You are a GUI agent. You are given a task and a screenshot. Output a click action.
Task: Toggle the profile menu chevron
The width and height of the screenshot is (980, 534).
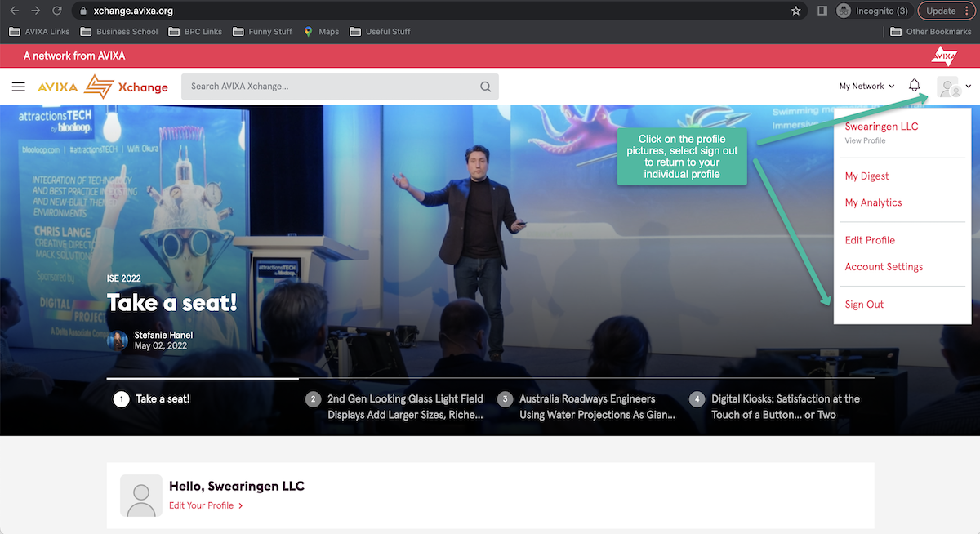(x=969, y=87)
